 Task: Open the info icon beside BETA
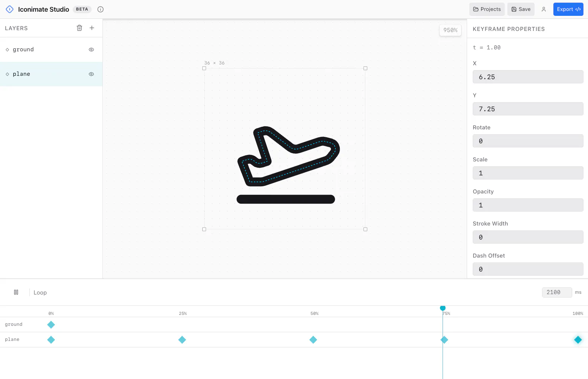pos(101,9)
